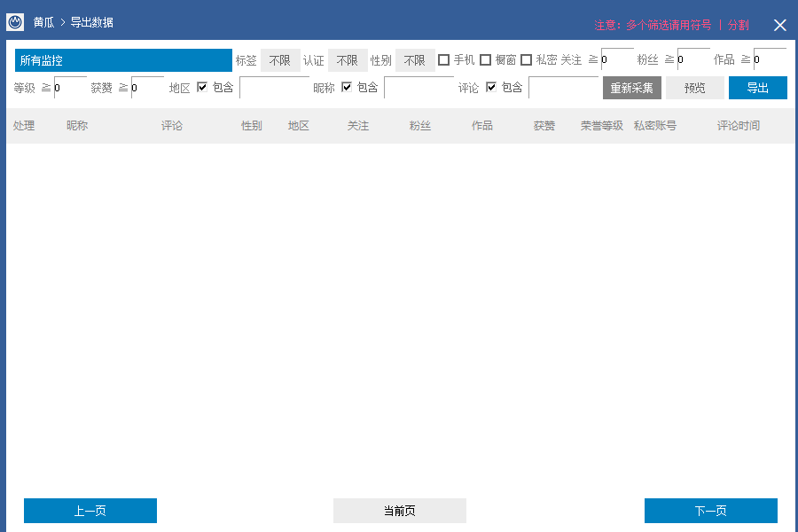Enable the 私密 checkbox
Viewport: 798px width, 532px height.
tap(527, 60)
